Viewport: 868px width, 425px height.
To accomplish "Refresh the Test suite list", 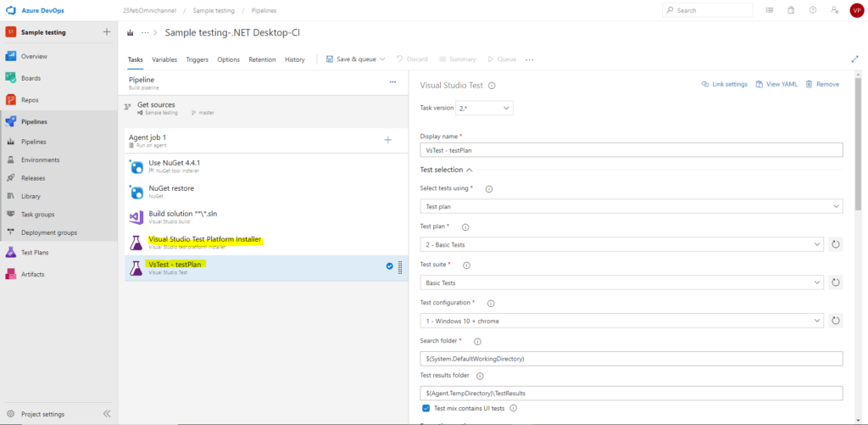I will click(836, 282).
